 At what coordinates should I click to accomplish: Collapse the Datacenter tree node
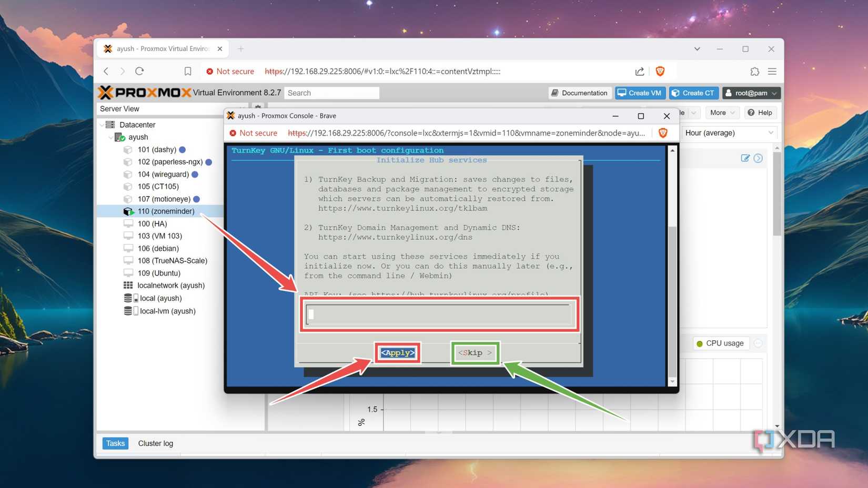pyautogui.click(x=102, y=125)
